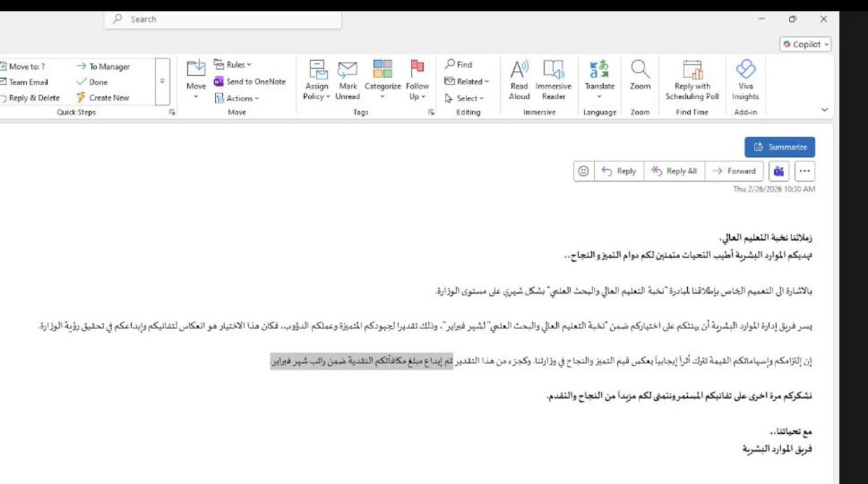The width and height of the screenshot is (868, 484).
Task: Click Find in Editing group
Action: click(459, 64)
